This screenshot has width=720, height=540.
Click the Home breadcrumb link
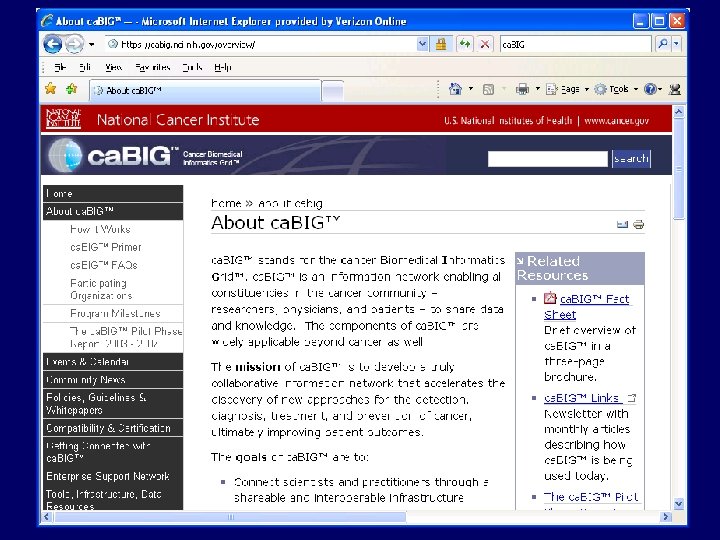(x=226, y=203)
